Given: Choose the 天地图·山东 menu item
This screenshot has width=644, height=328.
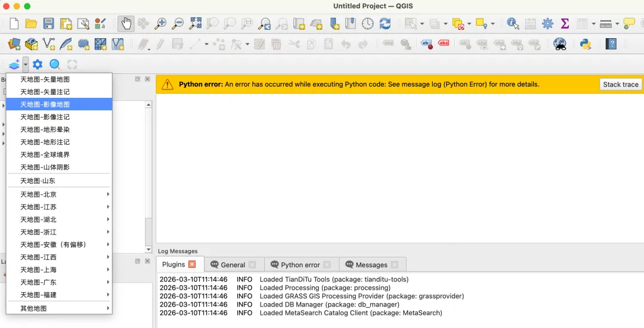Looking at the screenshot, I should 59,181.
